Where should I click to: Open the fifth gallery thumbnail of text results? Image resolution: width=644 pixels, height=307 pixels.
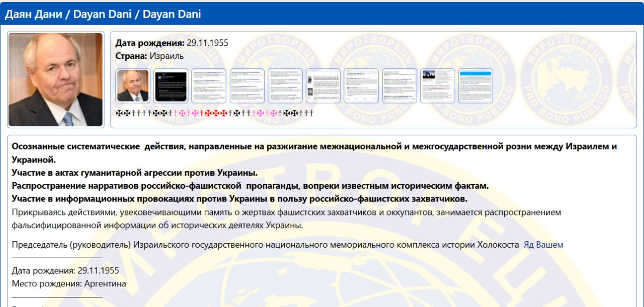click(x=285, y=86)
